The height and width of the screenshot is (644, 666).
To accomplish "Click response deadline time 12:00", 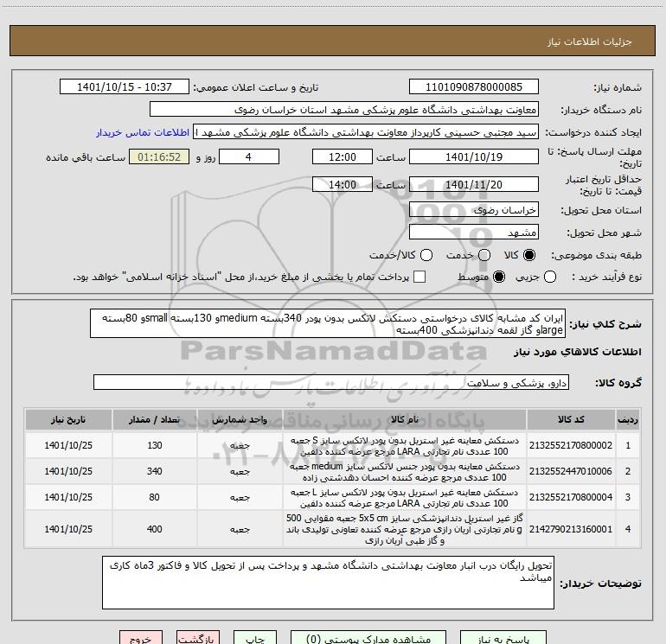I will click(343, 156).
